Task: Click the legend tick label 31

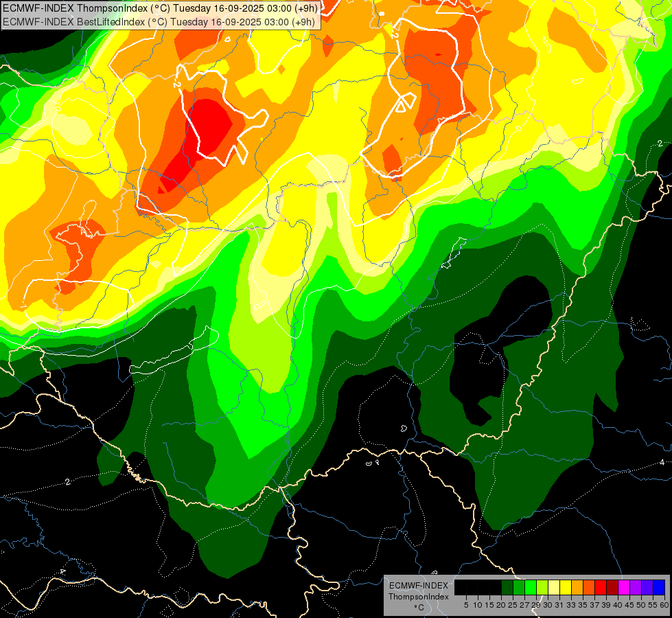Action: coord(559,605)
